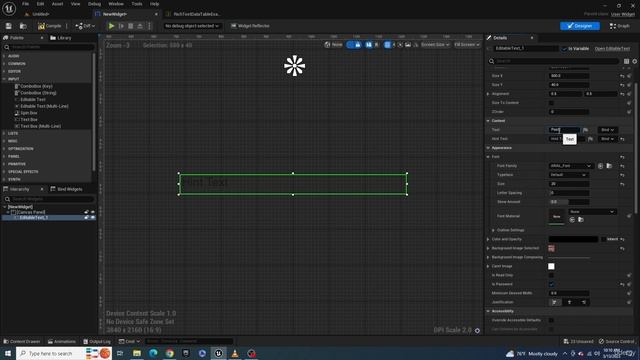Open the Typeface dropdown
The image size is (640, 360).
coord(569,175)
